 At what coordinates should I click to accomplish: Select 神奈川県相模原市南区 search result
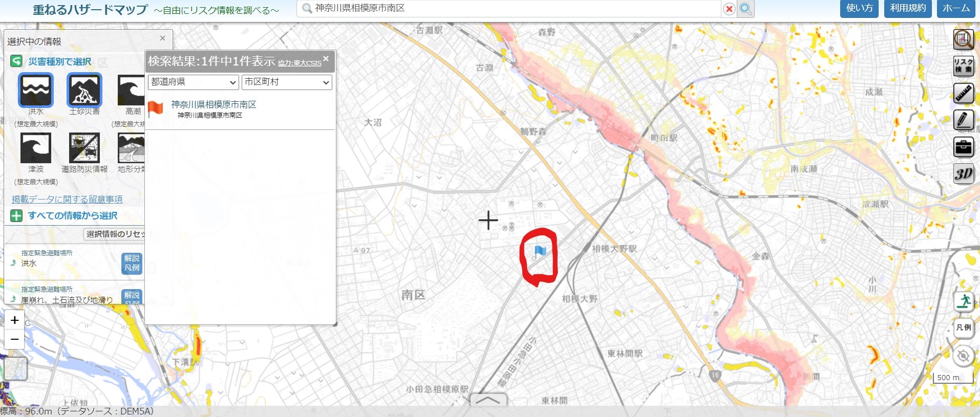coord(214,104)
